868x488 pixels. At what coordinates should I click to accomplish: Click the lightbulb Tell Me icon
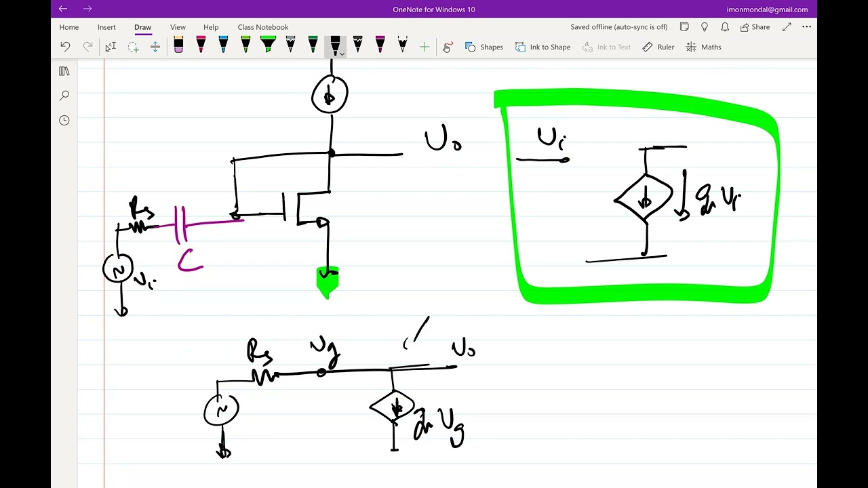coord(705,27)
